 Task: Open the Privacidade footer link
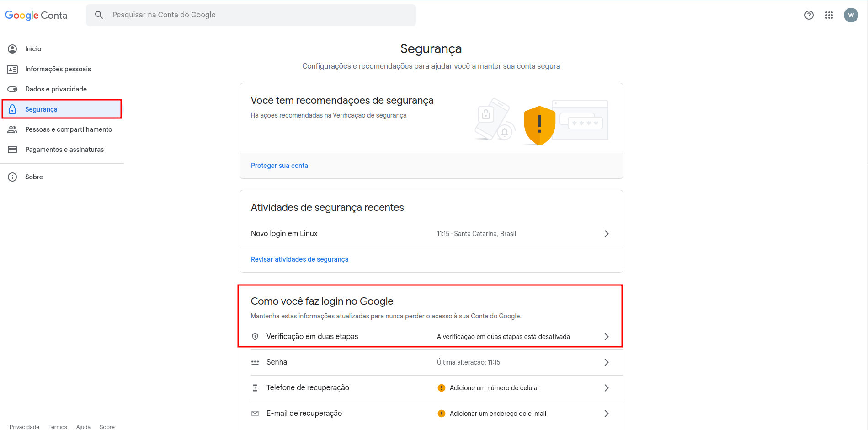[24, 427]
